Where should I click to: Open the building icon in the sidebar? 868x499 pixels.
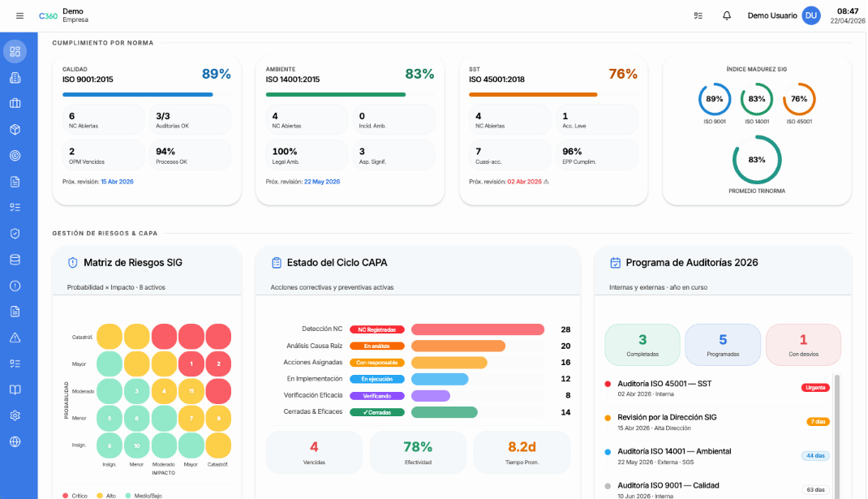(x=15, y=78)
